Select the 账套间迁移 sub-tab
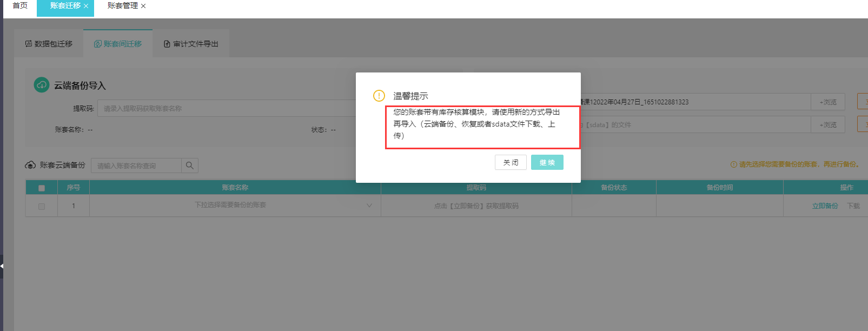 pyautogui.click(x=118, y=44)
